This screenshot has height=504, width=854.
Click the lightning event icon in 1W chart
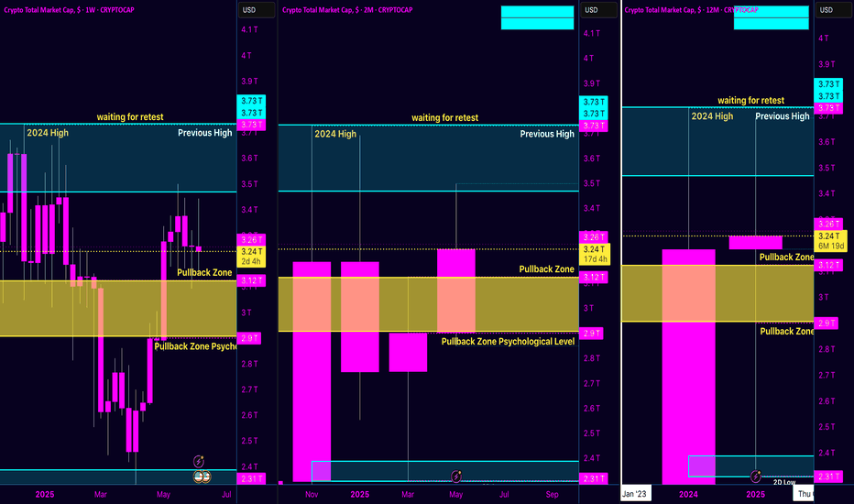[199, 462]
